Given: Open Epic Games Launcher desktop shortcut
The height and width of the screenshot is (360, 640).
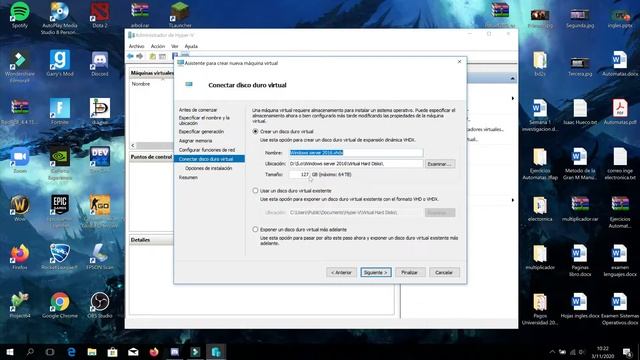Looking at the screenshot, I should coord(60,211).
